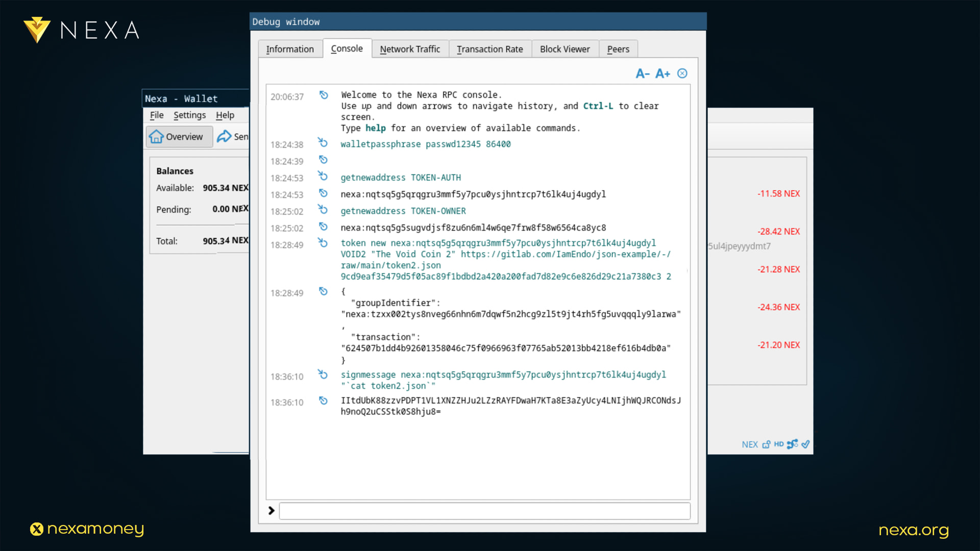
Task: Click the decrease font size A- icon
Action: point(642,73)
